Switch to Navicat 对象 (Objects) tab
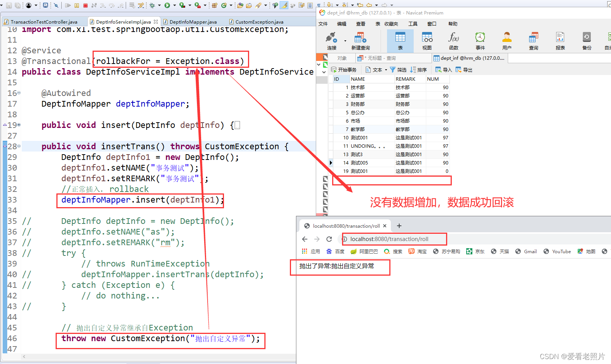This screenshot has width=611, height=364. click(342, 58)
